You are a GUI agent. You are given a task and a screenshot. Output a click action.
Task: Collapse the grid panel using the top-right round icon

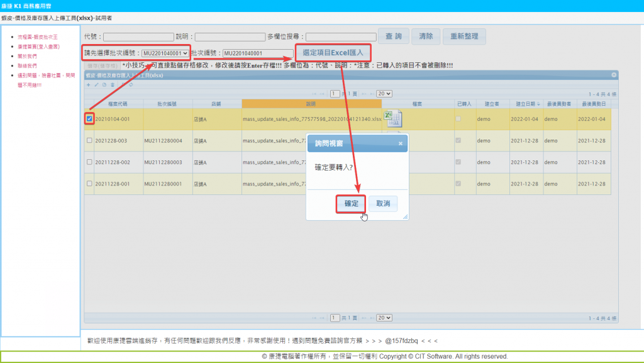point(614,75)
